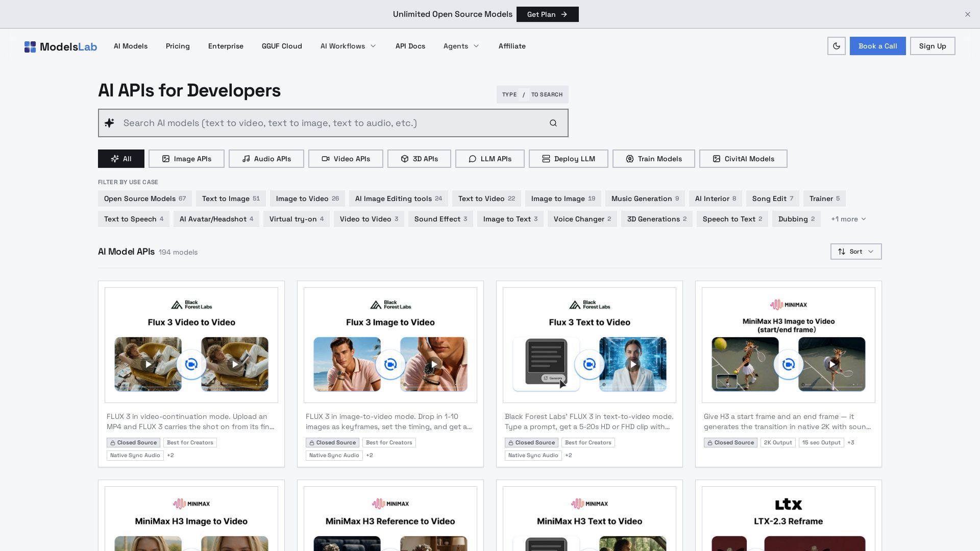Show +2 more tags on Flux 3 Image to Video
The height and width of the screenshot is (551, 980).
click(370, 455)
